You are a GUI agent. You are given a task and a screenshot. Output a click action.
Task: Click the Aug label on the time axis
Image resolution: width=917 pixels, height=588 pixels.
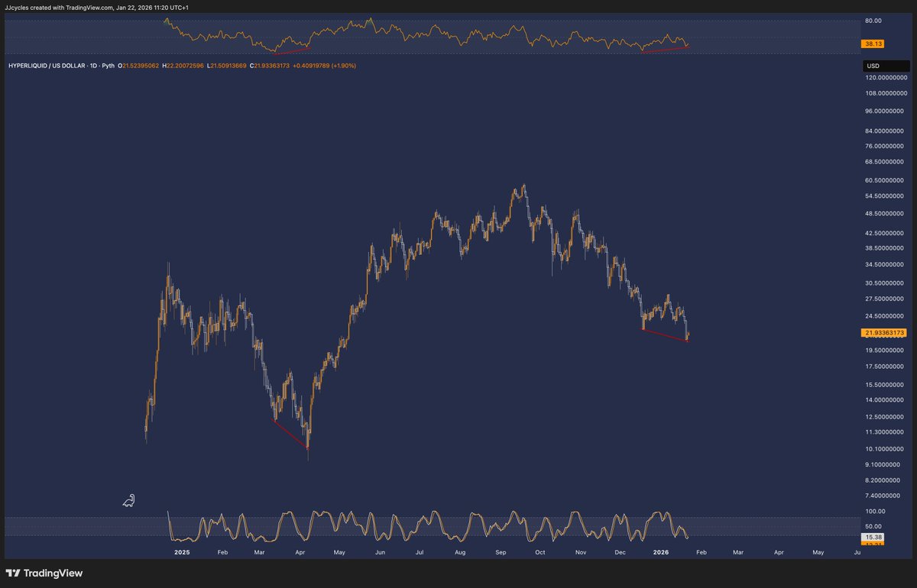tap(459, 551)
